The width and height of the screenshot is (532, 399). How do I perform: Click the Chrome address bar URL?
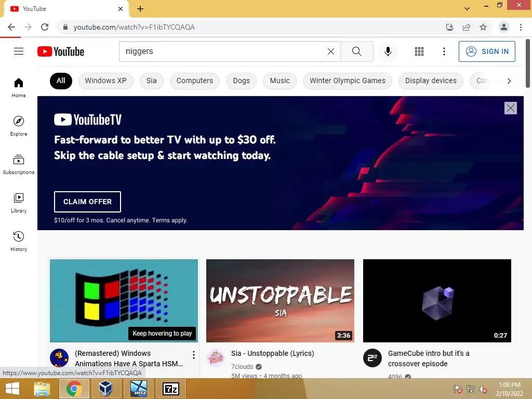(x=134, y=27)
